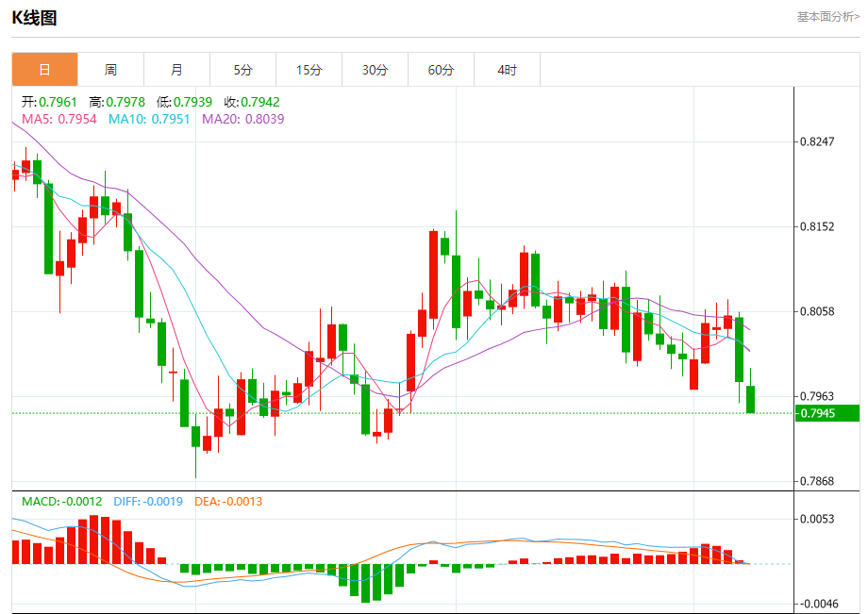868x614 pixels.
Task: Select the 日 daily chart tab
Action: [45, 70]
